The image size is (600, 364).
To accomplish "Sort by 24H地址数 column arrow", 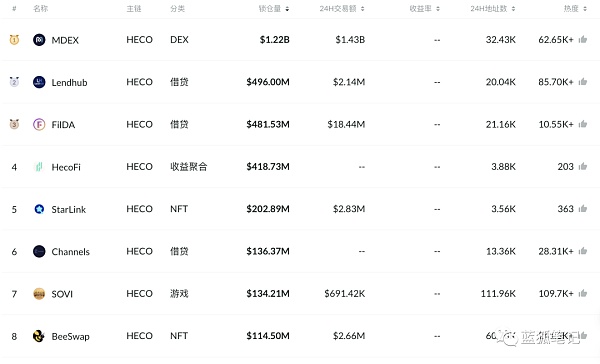I will [x=513, y=9].
